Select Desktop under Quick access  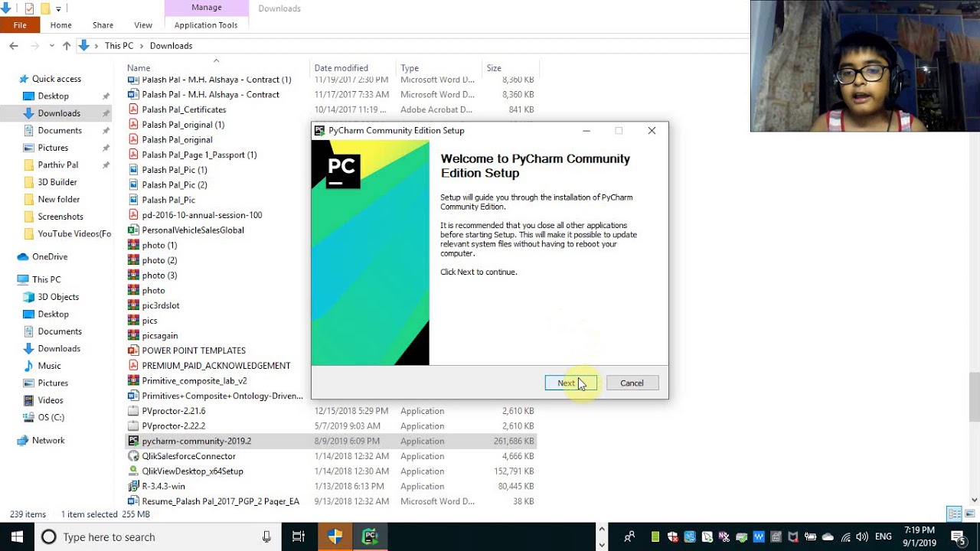(53, 96)
